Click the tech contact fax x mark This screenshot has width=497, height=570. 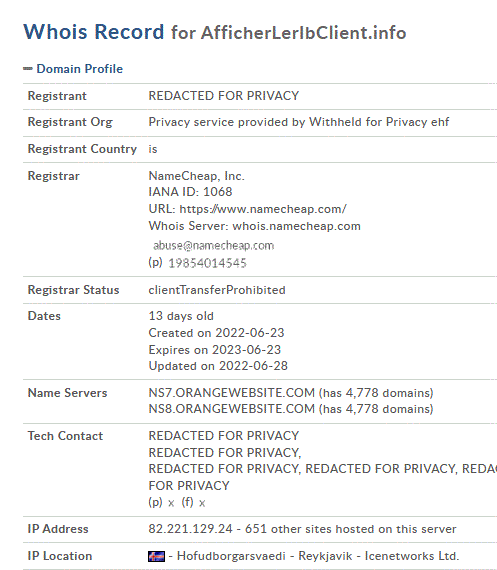(202, 503)
